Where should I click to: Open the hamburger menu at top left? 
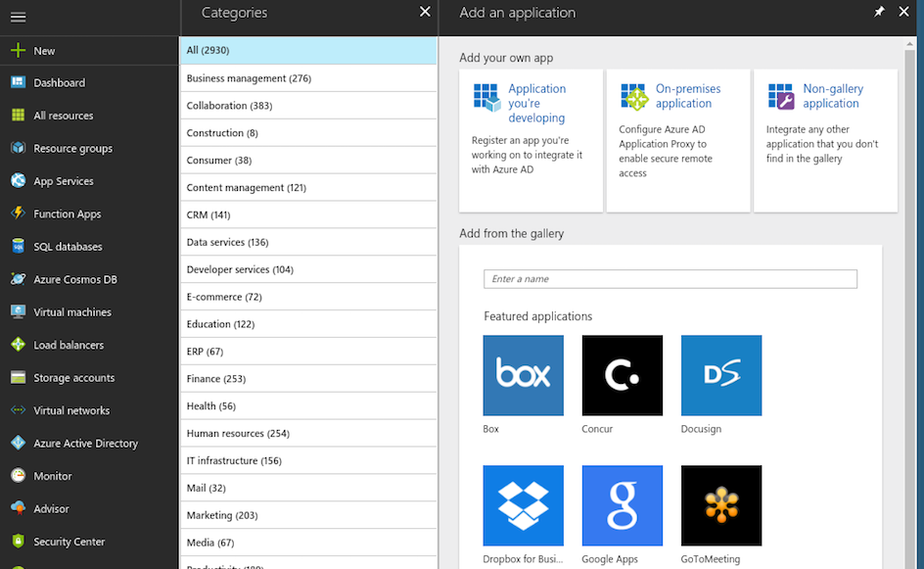(x=18, y=18)
